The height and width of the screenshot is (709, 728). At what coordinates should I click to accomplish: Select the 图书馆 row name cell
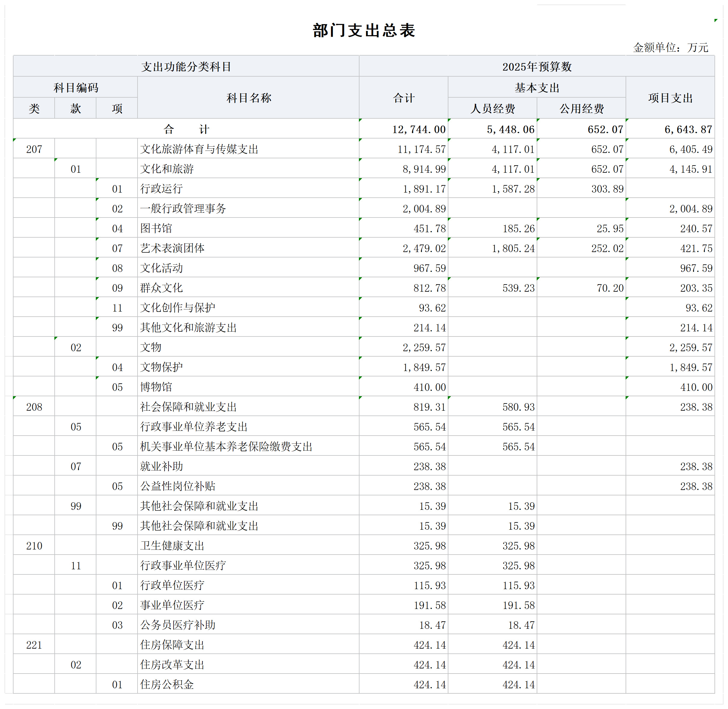(x=156, y=228)
